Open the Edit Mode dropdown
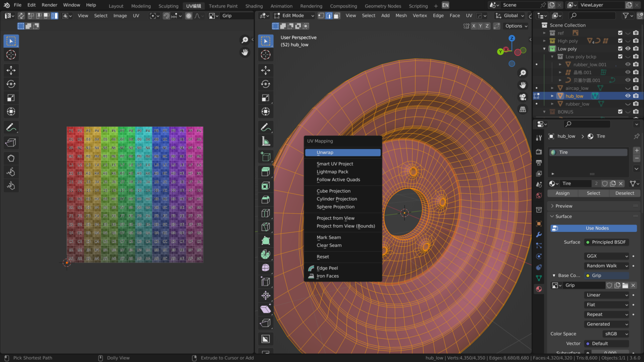The width and height of the screenshot is (644, 362). point(294,16)
